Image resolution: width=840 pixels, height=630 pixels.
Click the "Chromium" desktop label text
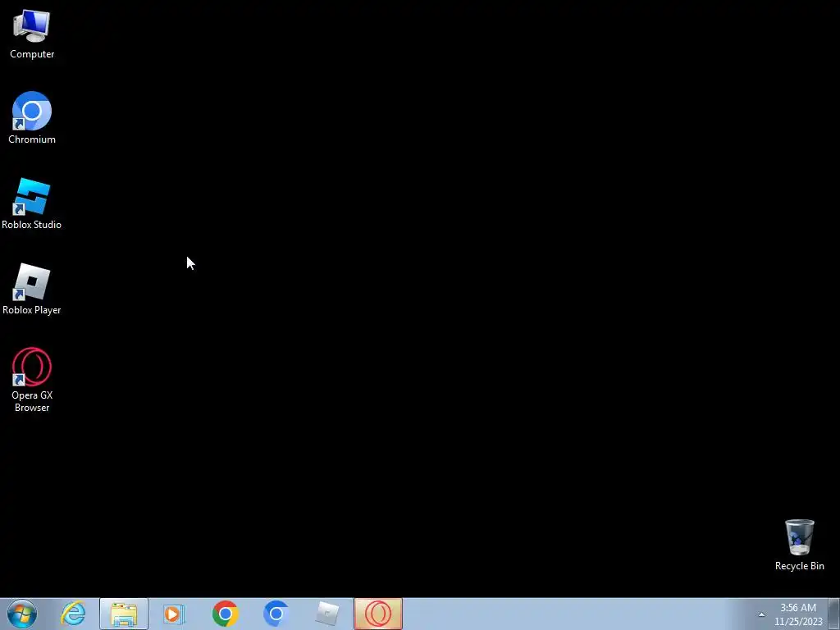(x=32, y=139)
